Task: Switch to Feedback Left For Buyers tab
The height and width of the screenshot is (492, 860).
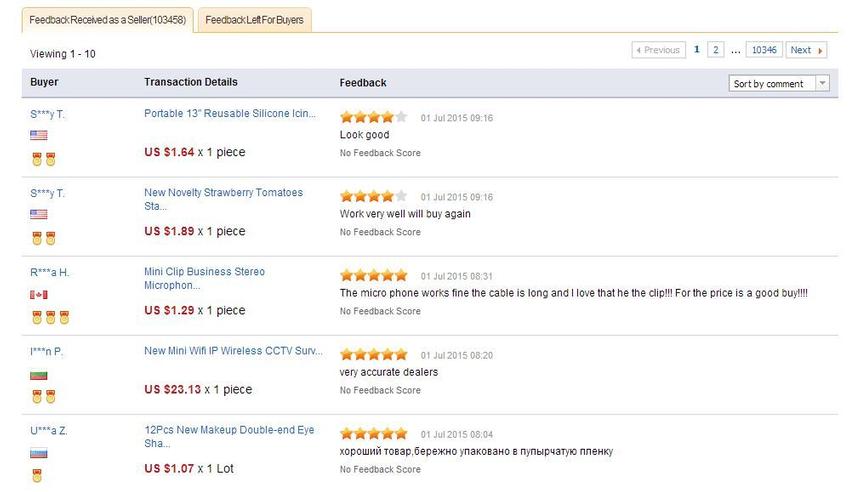Action: [256, 20]
